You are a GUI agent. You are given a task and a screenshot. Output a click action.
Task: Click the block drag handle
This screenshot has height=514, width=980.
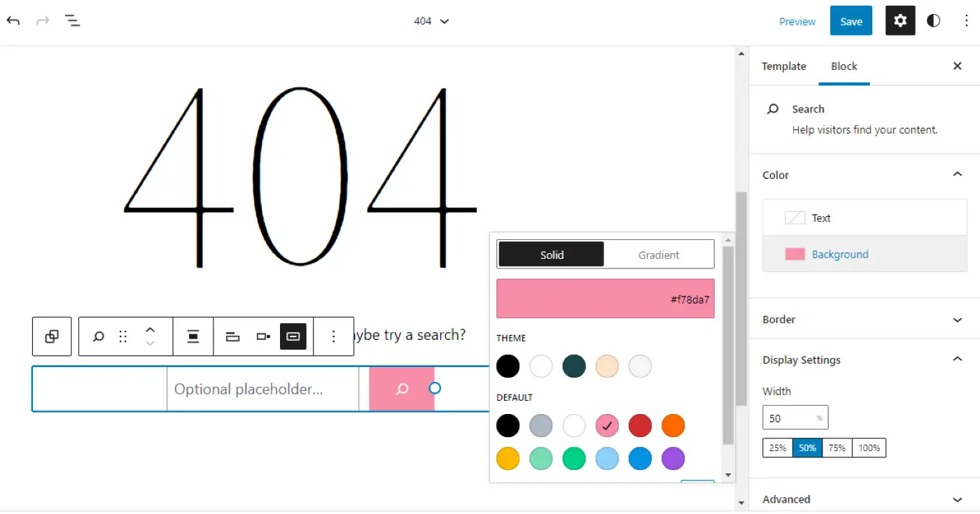tap(123, 336)
